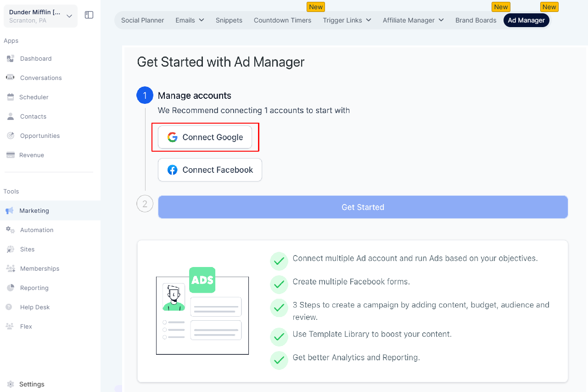
Task: Open the Dunder Mifflin account switcher
Action: pos(40,16)
